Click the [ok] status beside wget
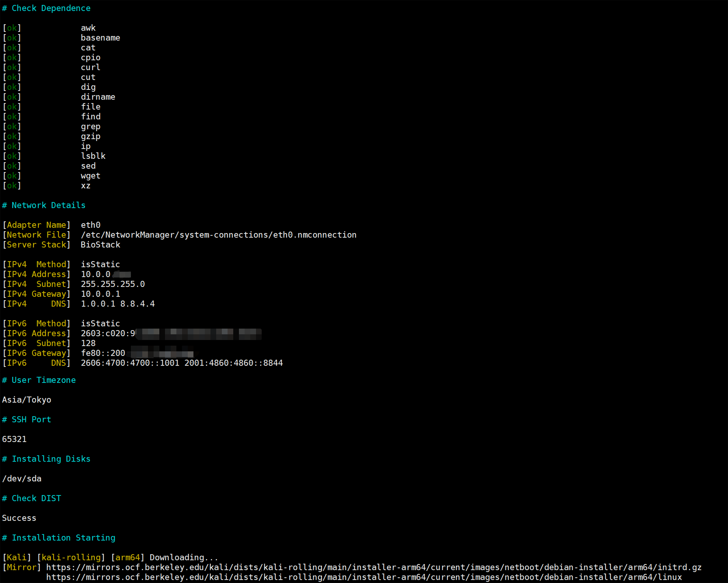The image size is (728, 583). pyautogui.click(x=12, y=176)
